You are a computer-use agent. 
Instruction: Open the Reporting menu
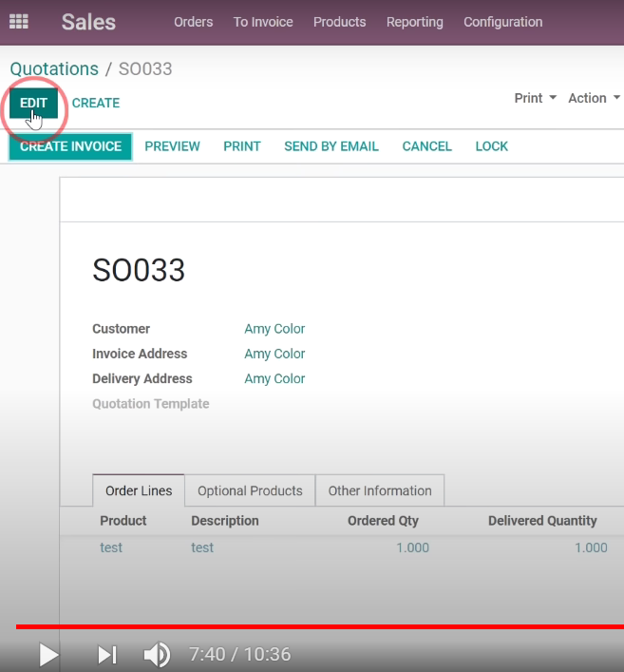pyautogui.click(x=414, y=22)
